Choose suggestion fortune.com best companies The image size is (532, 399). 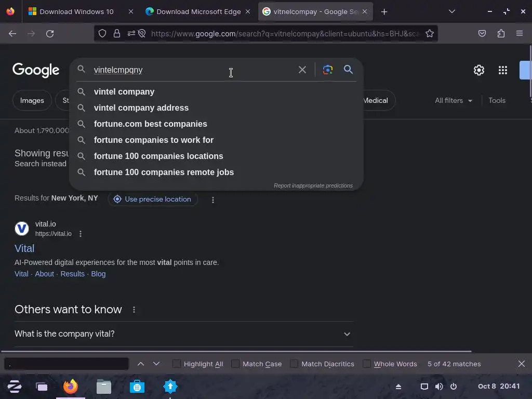click(217, 124)
